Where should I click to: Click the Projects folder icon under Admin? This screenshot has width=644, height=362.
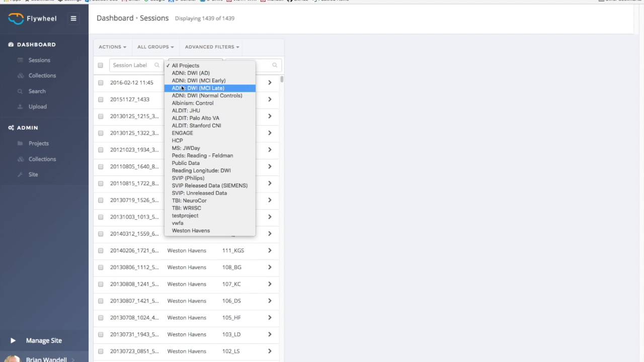[20, 143]
